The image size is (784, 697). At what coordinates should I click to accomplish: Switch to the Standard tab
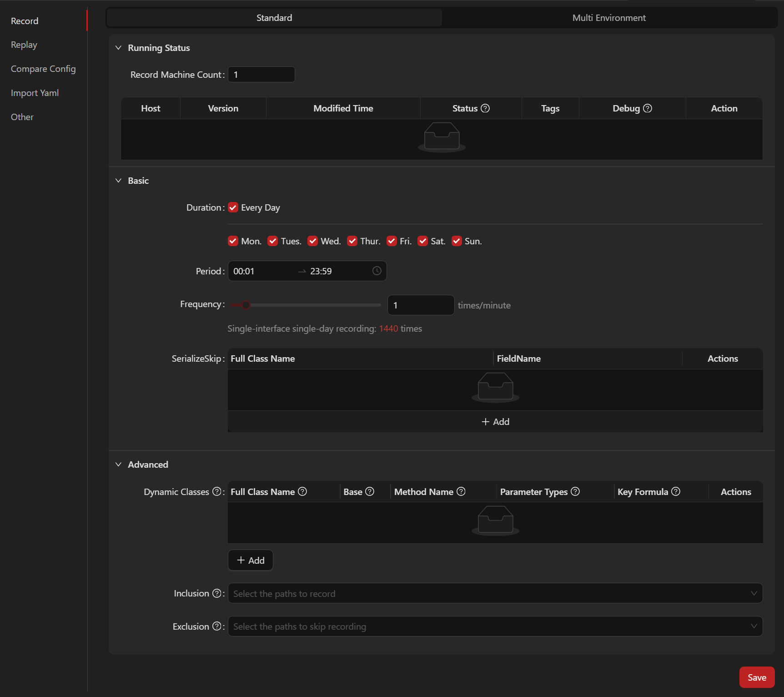click(274, 18)
